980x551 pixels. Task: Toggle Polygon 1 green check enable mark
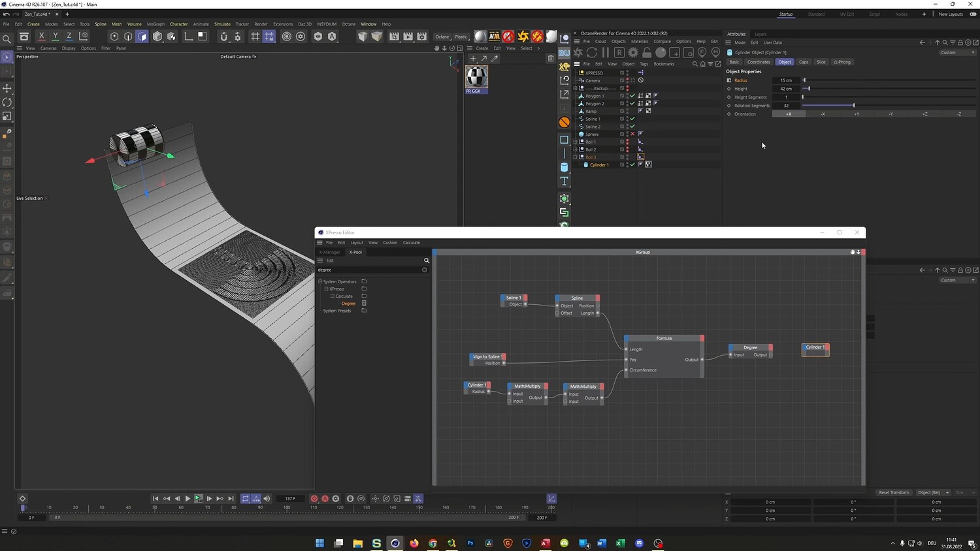(632, 96)
